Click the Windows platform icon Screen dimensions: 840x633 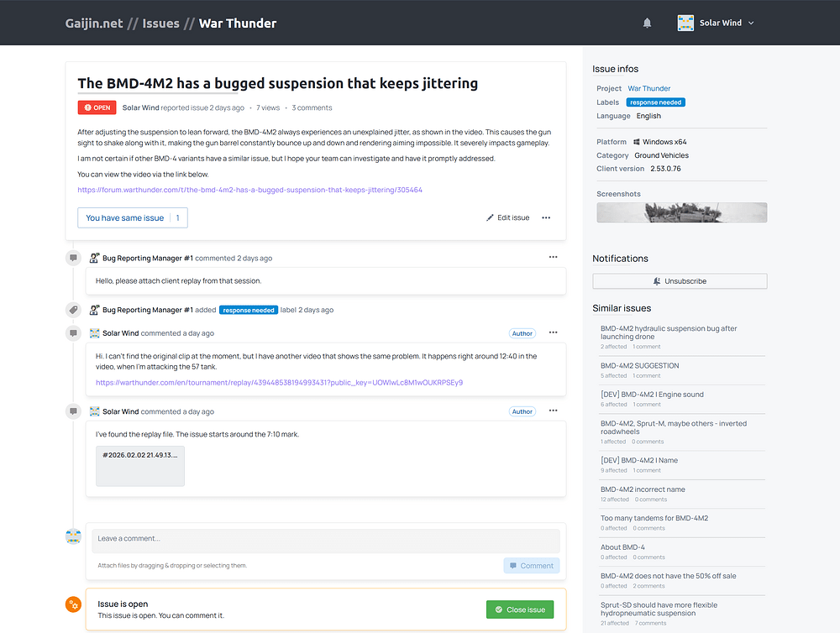(x=637, y=142)
